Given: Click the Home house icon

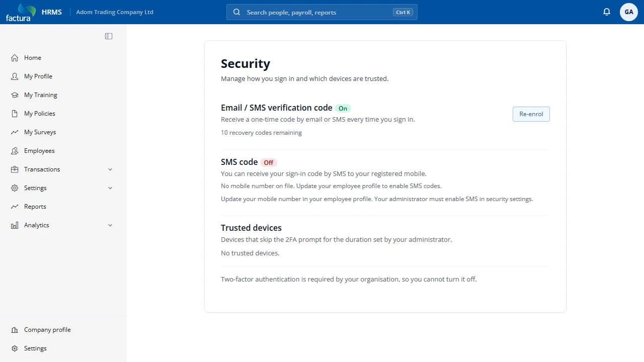Looking at the screenshot, I should click(15, 58).
